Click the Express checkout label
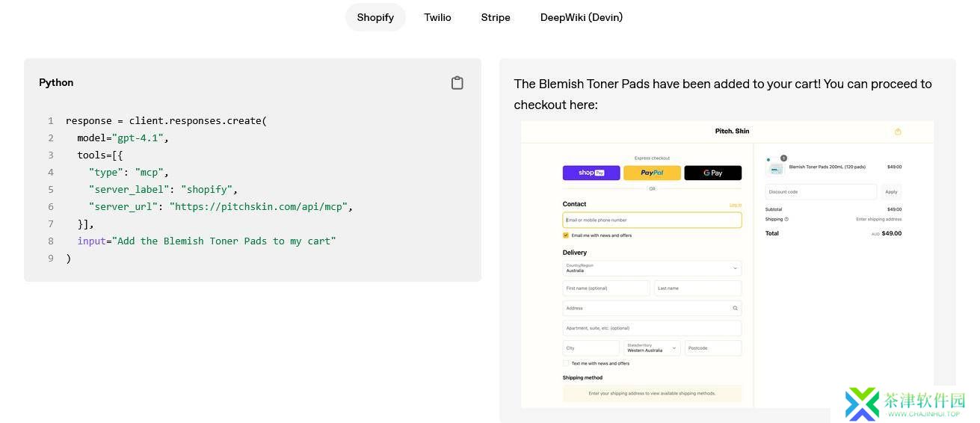The height and width of the screenshot is (423, 980). pyautogui.click(x=652, y=158)
